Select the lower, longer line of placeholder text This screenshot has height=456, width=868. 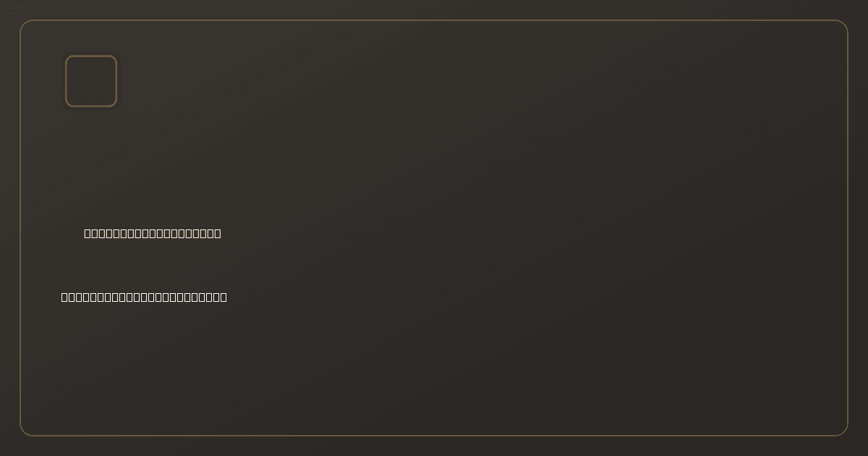point(144,297)
